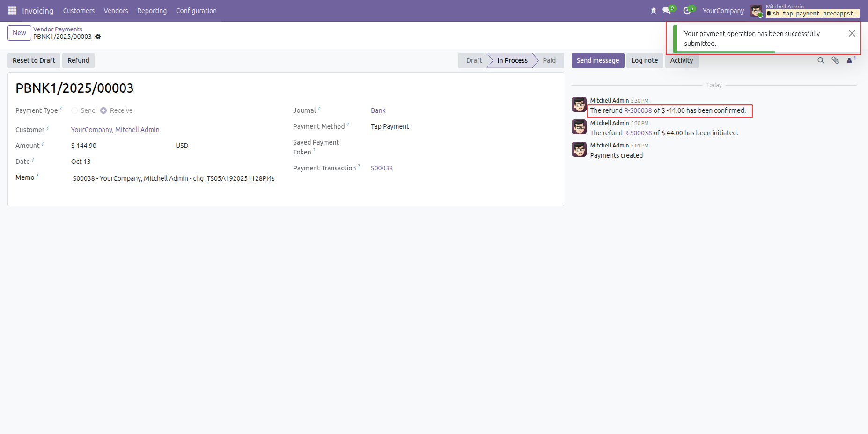
Task: Select the Paid status stage
Action: (x=549, y=60)
